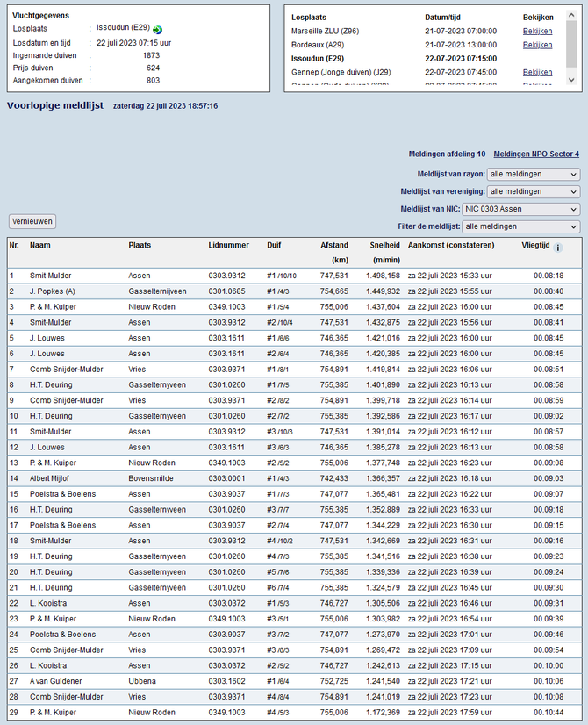588x725 pixels.
Task: Click the up arrow of the Losplaats list scrollbar
Action: tap(571, 15)
